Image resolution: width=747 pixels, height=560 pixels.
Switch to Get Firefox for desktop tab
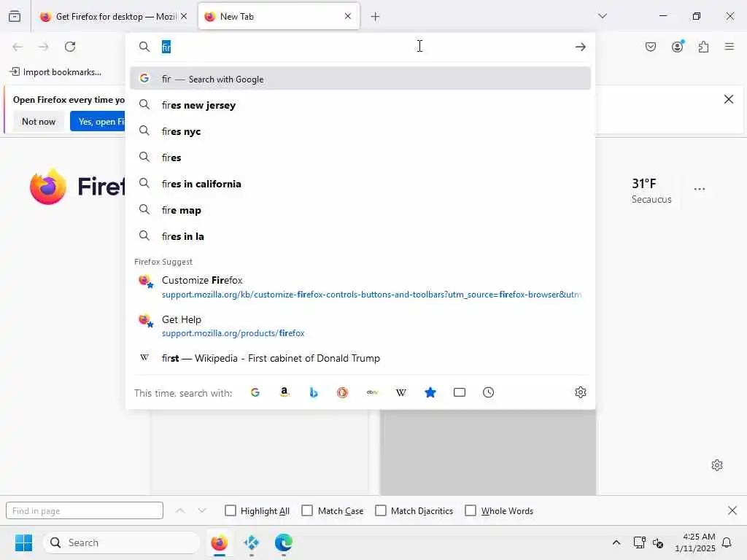click(113, 17)
